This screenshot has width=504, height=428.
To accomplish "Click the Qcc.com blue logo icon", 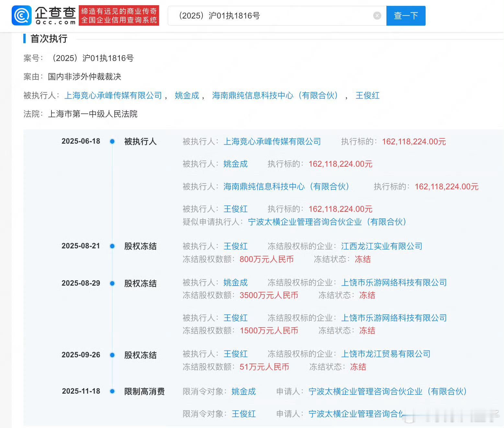I will [x=22, y=15].
